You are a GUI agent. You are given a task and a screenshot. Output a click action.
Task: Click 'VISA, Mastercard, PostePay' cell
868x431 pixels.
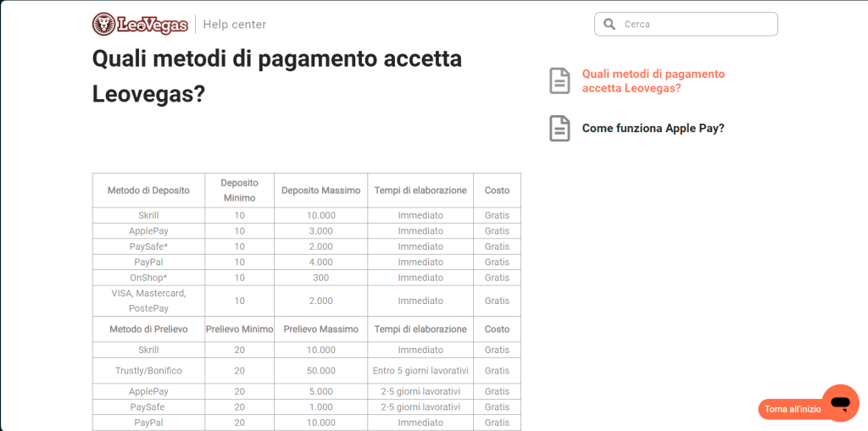pyautogui.click(x=148, y=301)
